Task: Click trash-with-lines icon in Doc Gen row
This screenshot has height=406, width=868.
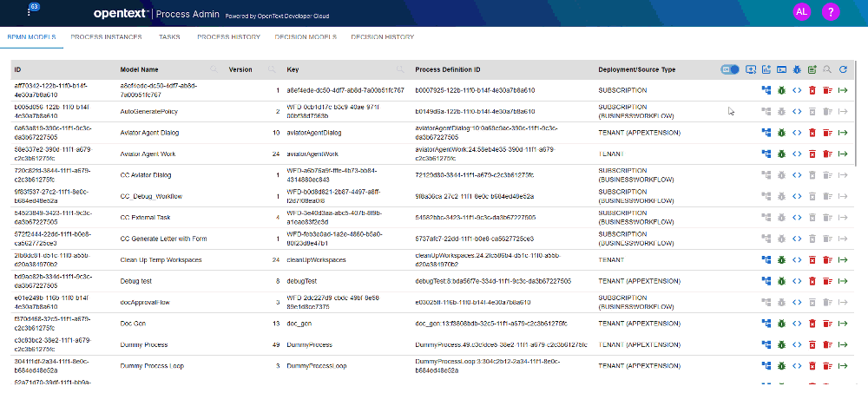Action: [827, 323]
